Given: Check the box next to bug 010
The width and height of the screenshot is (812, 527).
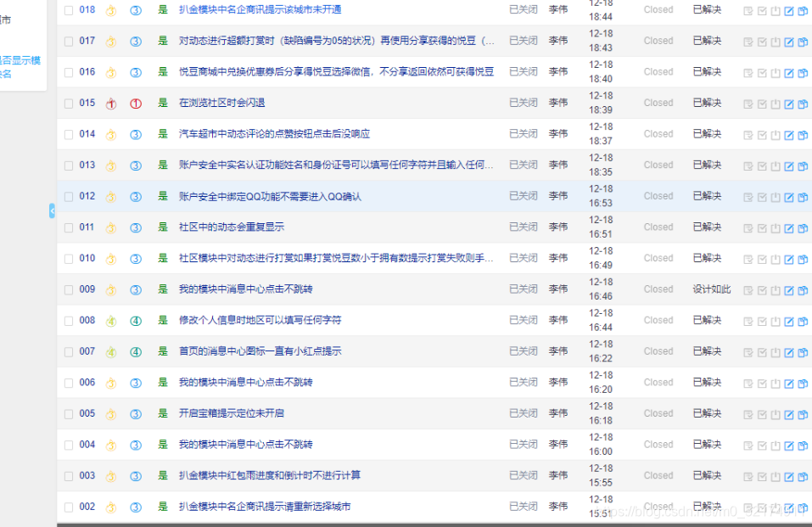Looking at the screenshot, I should tap(69, 259).
